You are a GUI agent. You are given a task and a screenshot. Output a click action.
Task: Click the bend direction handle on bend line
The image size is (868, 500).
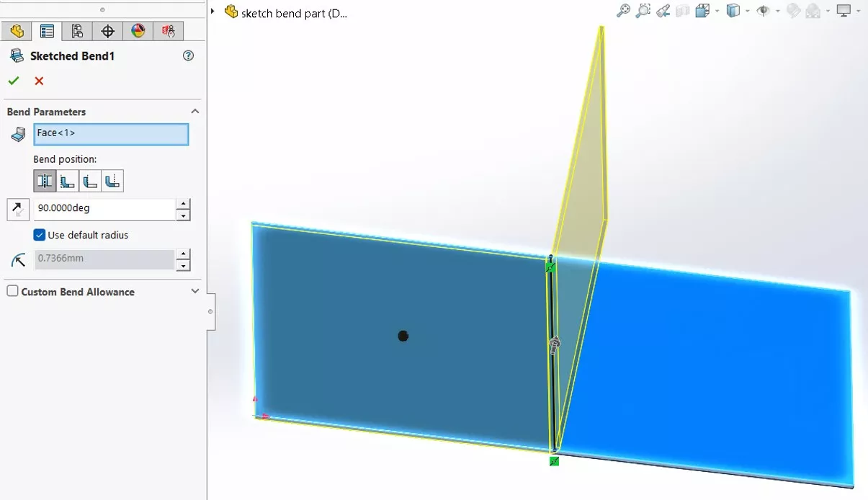554,345
